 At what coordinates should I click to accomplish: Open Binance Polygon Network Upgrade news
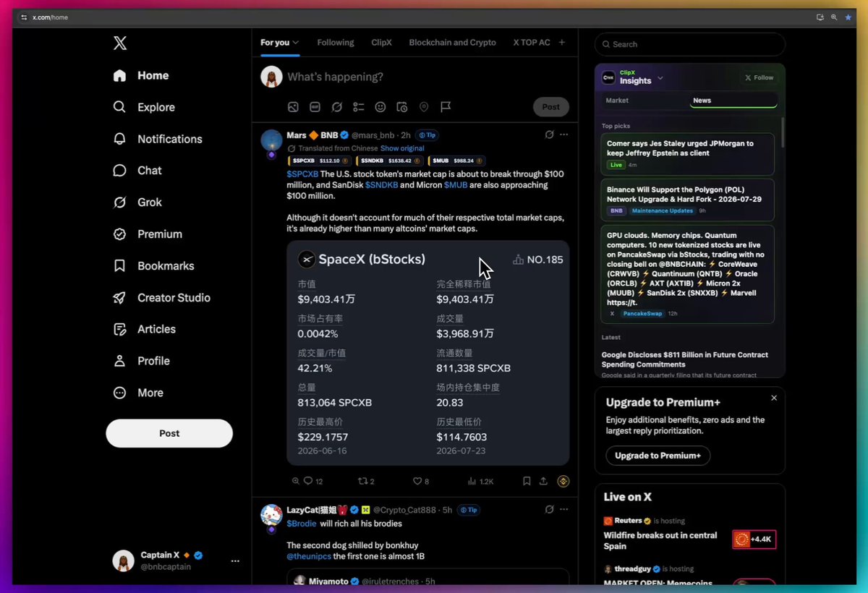(x=687, y=200)
